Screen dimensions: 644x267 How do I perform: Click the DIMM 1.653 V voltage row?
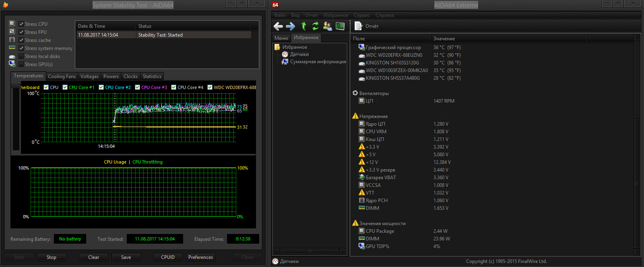[492, 208]
